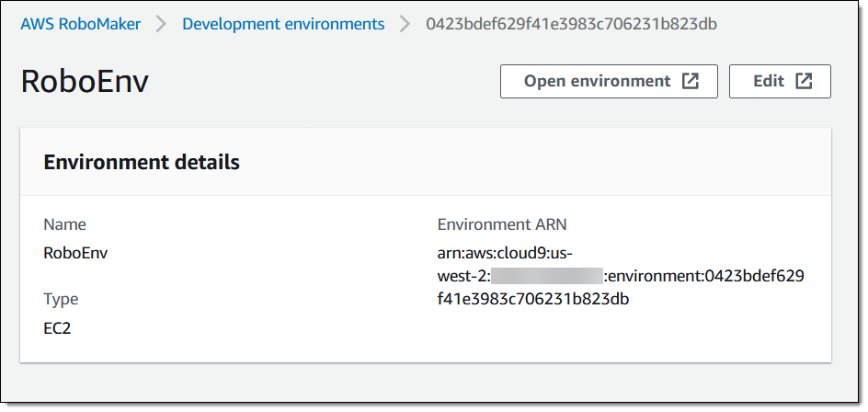This screenshot has width=868, height=412.
Task: Click external-link icon on Open environment button
Action: click(x=690, y=81)
